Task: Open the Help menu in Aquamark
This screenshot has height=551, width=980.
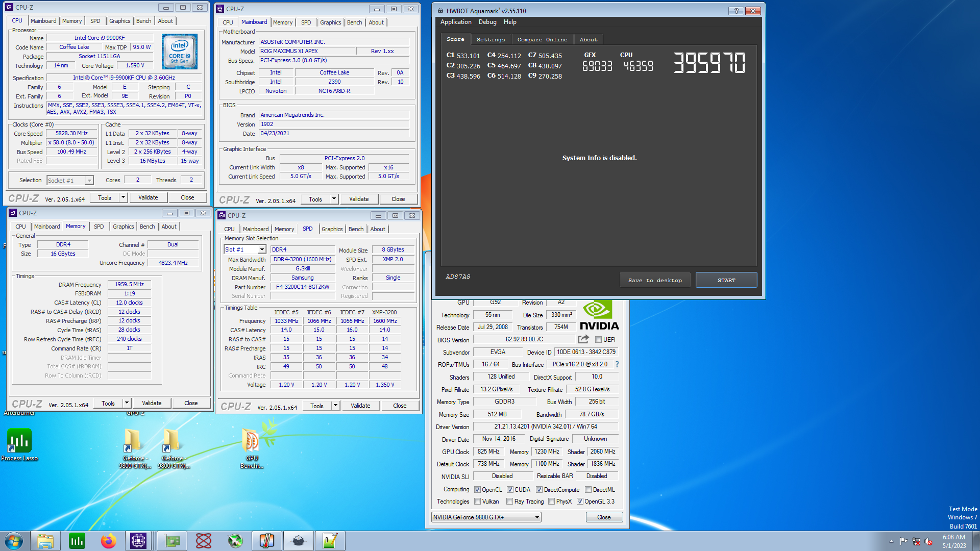Action: (510, 22)
